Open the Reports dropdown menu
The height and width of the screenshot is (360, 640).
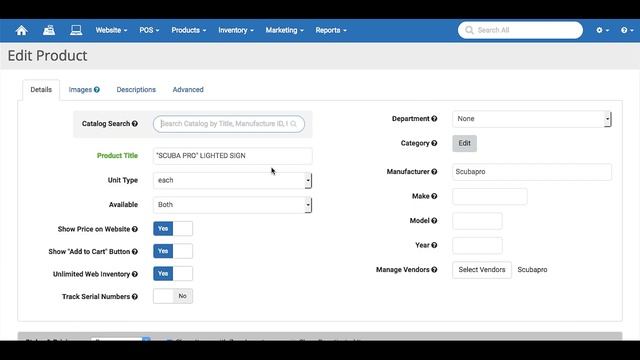click(x=331, y=30)
